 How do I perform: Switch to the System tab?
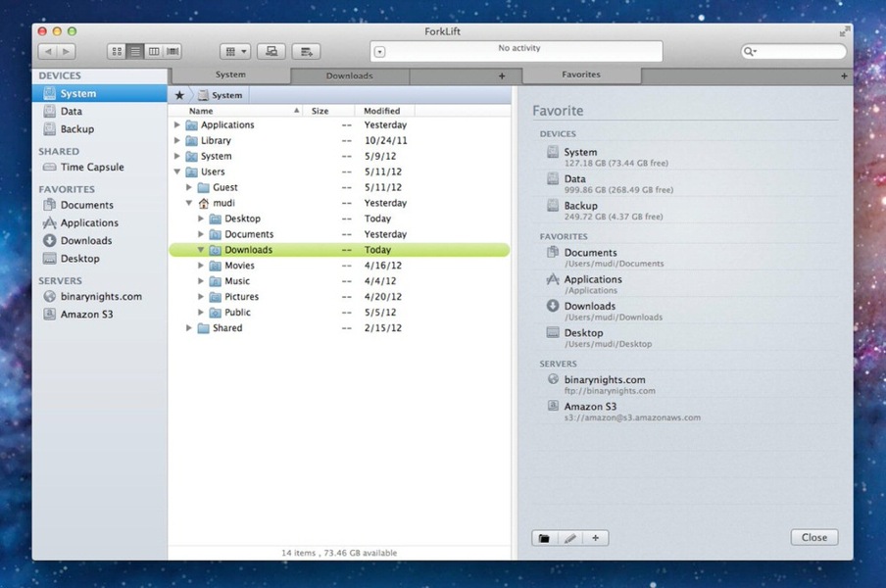pyautogui.click(x=230, y=74)
